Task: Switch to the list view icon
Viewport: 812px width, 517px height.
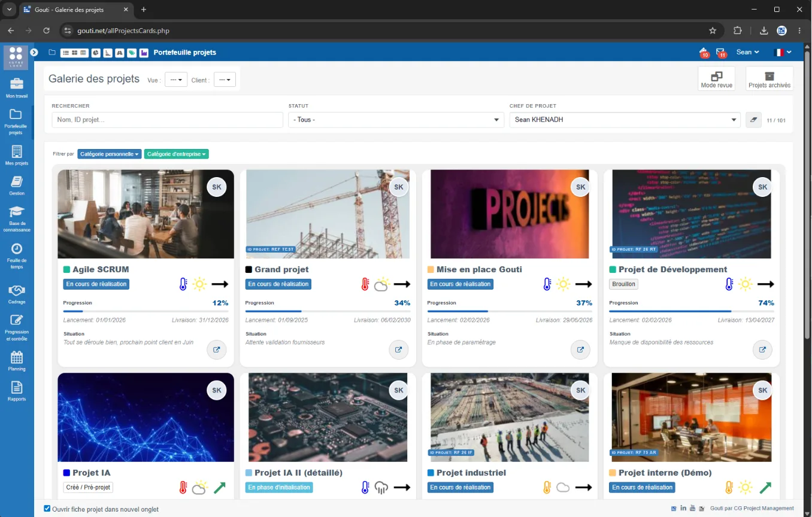Action: pyautogui.click(x=66, y=53)
